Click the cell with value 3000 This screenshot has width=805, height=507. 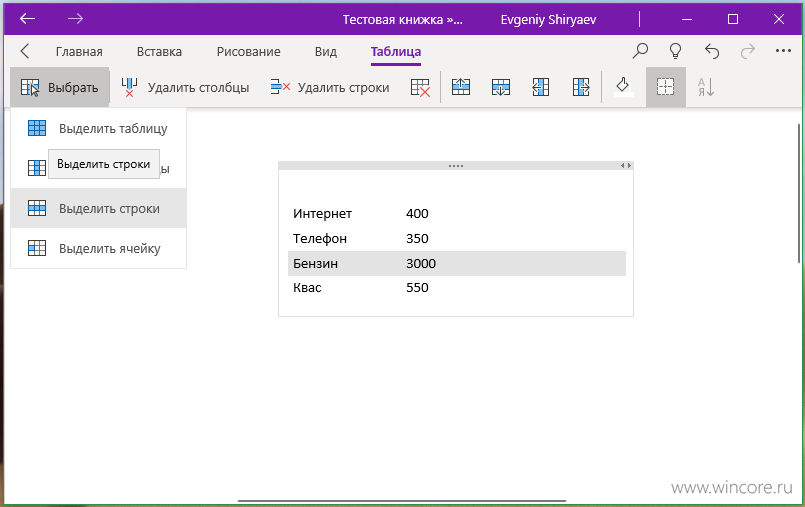pos(420,263)
